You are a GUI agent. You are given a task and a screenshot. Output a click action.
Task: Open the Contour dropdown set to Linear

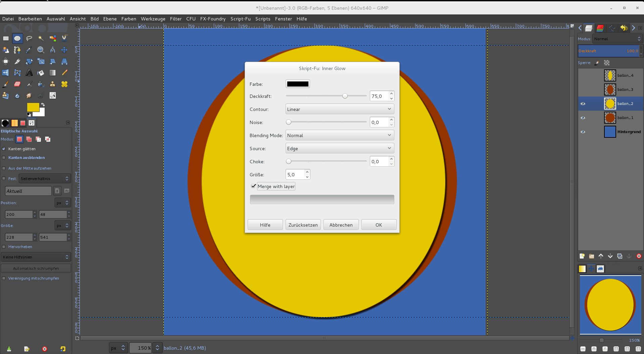pyautogui.click(x=340, y=109)
